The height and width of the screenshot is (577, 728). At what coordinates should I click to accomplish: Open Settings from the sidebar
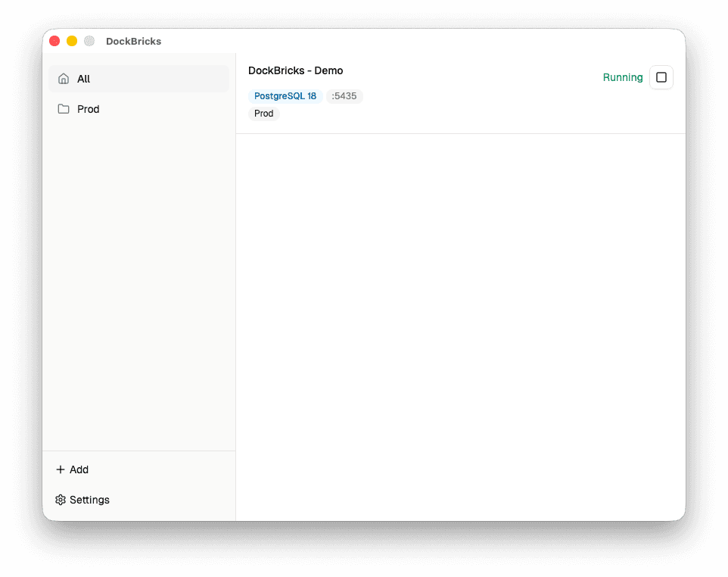89,500
